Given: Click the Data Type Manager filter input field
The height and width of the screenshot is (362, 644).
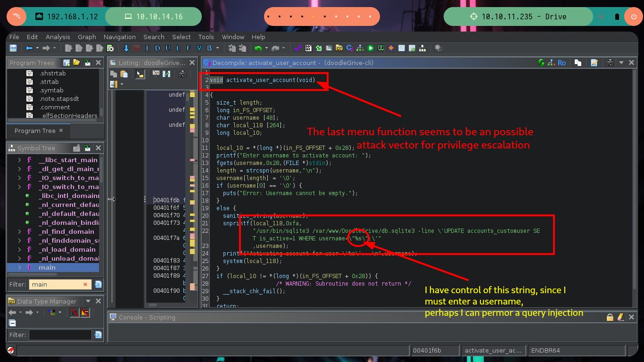Looking at the screenshot, I should tap(60, 335).
